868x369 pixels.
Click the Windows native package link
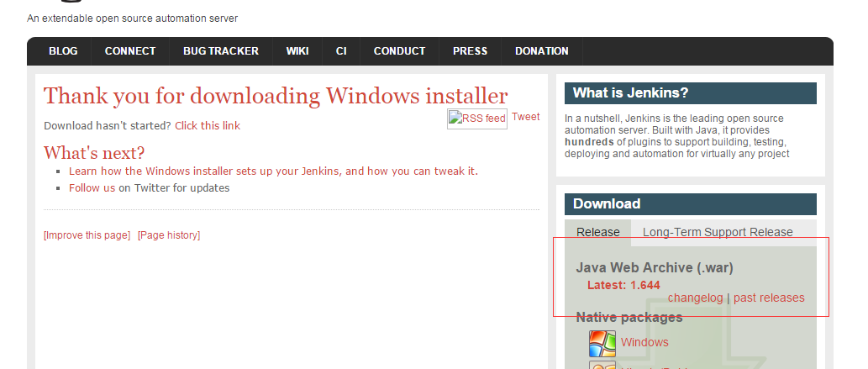[x=644, y=342]
